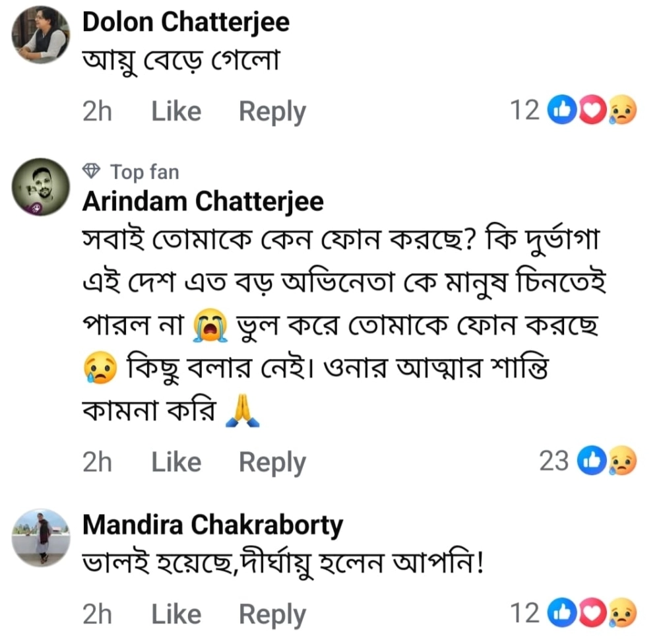Reply to Arindam Chatterjee's comment
Viewport: 659px width, 644px height.
point(272,462)
